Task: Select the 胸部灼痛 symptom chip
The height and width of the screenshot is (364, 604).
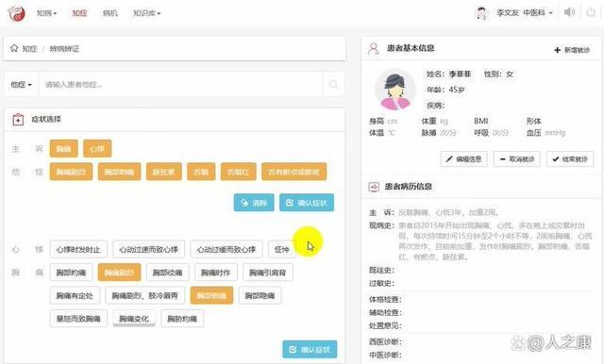Action: pos(71,273)
